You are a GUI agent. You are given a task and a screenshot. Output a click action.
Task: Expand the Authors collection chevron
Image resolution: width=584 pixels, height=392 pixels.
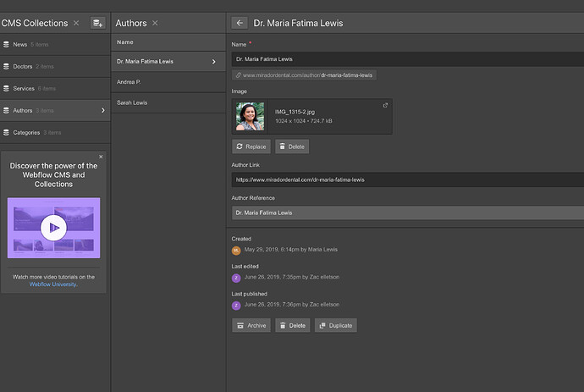(x=103, y=110)
